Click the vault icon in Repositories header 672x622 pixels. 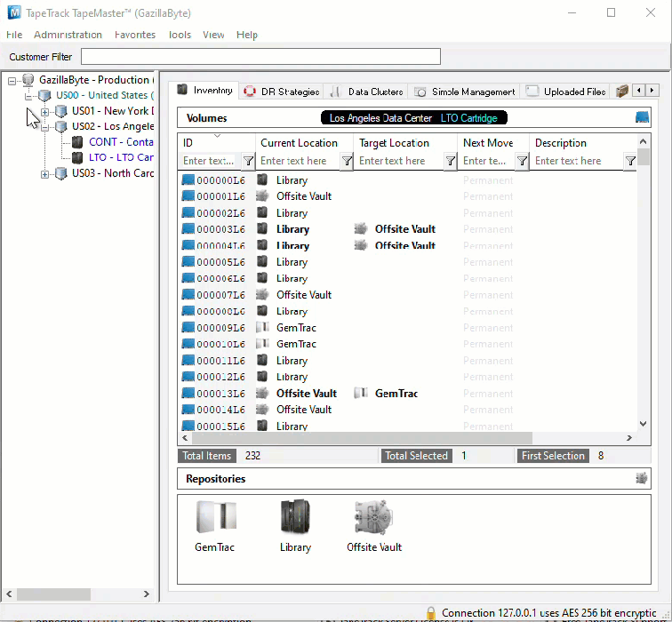click(x=641, y=478)
